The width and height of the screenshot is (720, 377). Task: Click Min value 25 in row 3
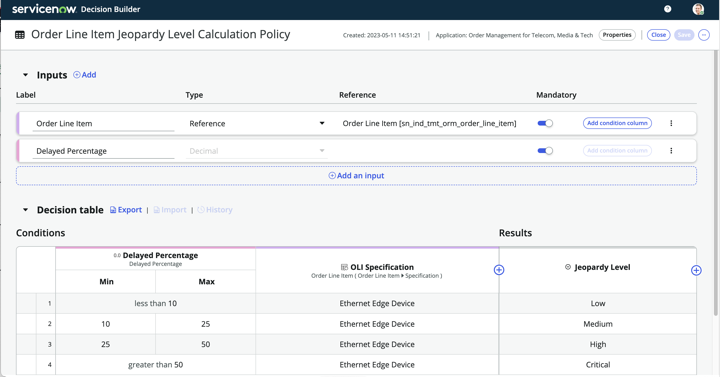(x=106, y=344)
